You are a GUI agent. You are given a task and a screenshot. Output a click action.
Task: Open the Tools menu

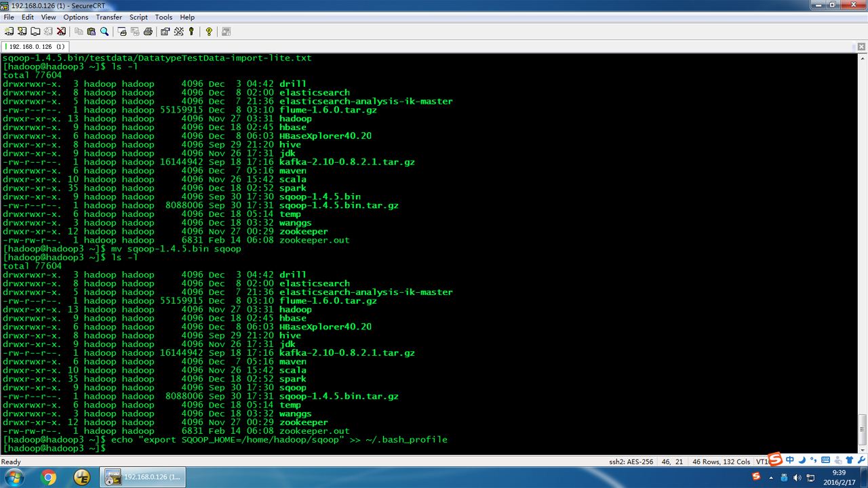pos(163,17)
